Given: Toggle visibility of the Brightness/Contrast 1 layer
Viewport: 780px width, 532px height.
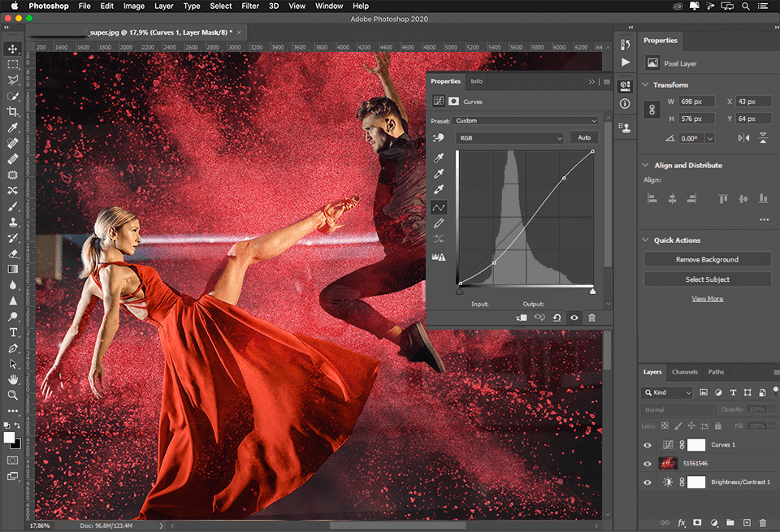Looking at the screenshot, I should [x=648, y=482].
